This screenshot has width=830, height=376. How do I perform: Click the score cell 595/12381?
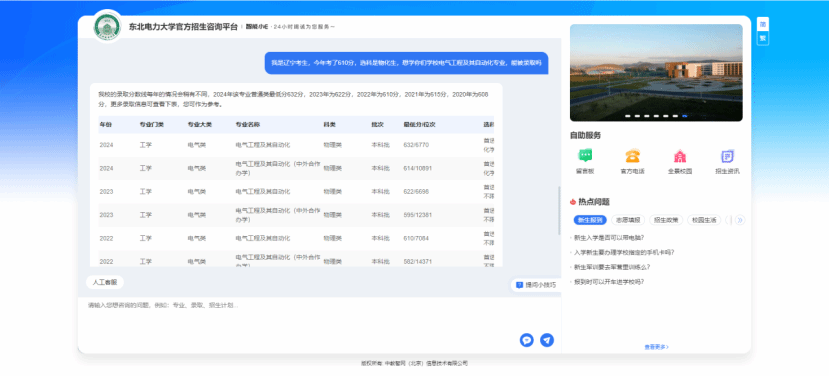418,214
